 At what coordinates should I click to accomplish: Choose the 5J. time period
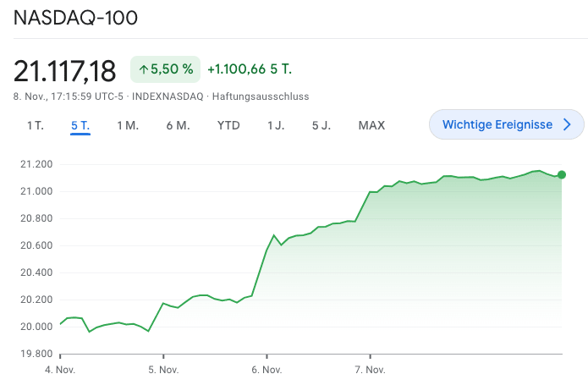pos(321,125)
